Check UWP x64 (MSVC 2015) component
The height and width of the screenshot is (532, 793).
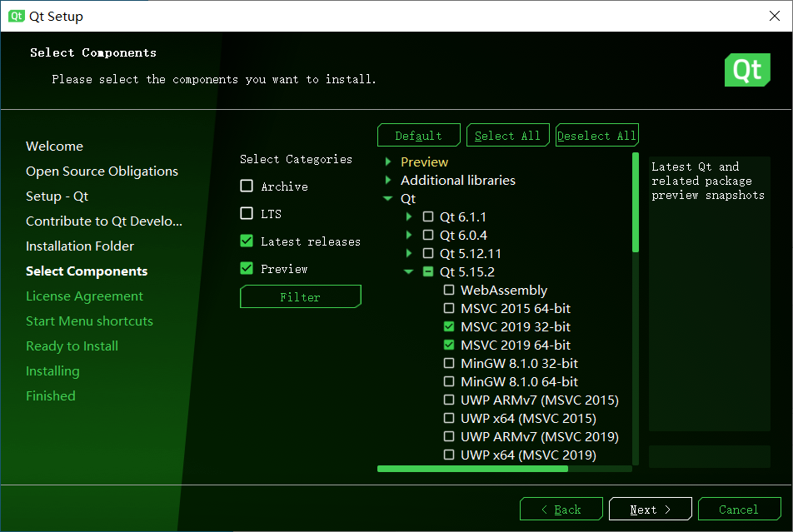(449, 418)
